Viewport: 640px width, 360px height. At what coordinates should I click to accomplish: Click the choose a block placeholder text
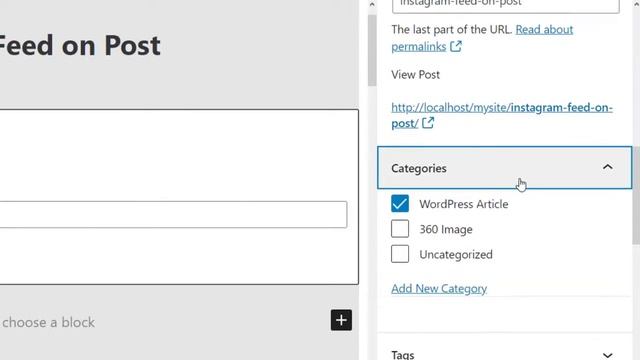tap(48, 322)
